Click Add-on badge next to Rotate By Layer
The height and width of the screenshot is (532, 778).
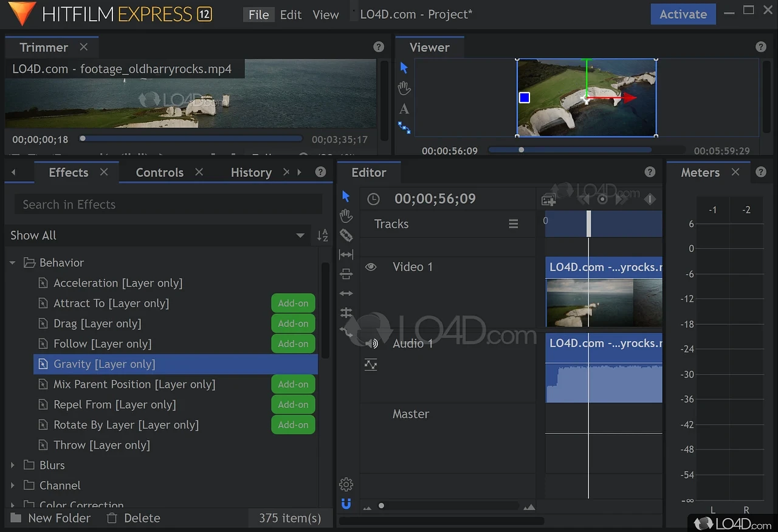click(x=293, y=425)
